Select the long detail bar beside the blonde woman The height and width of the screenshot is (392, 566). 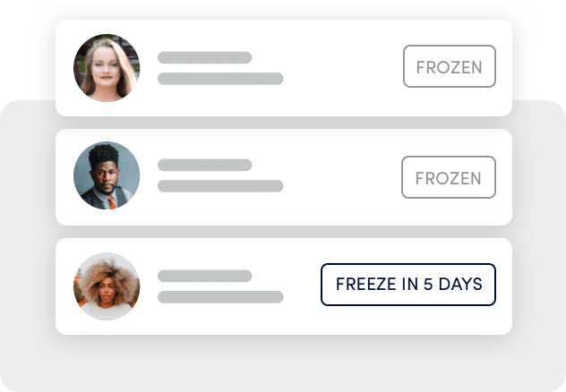(x=220, y=79)
